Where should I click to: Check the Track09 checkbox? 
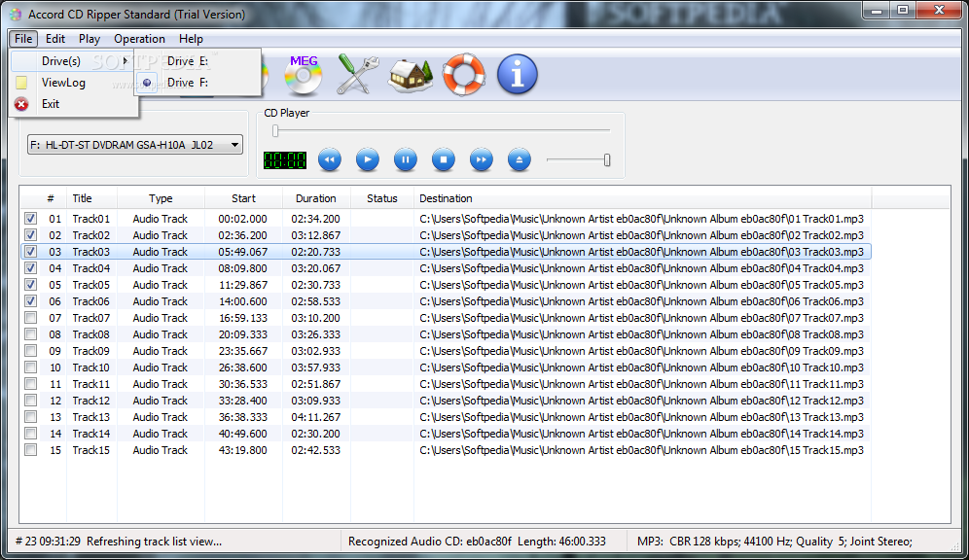[x=30, y=351]
